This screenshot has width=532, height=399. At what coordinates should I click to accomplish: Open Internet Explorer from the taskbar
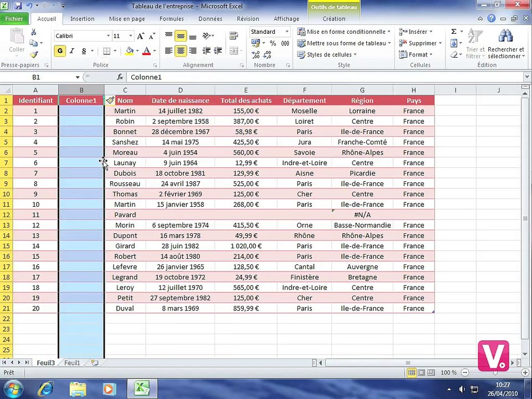tap(45, 389)
